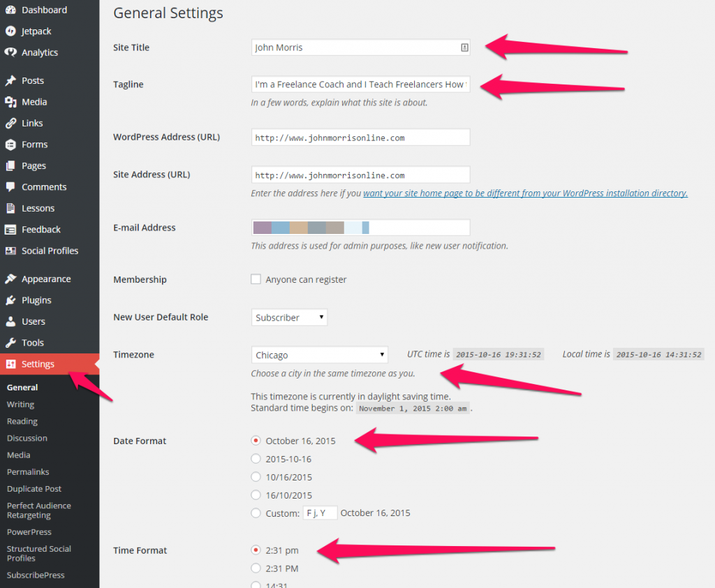This screenshot has height=588, width=715.
Task: Click the Feedback icon
Action: [10, 230]
